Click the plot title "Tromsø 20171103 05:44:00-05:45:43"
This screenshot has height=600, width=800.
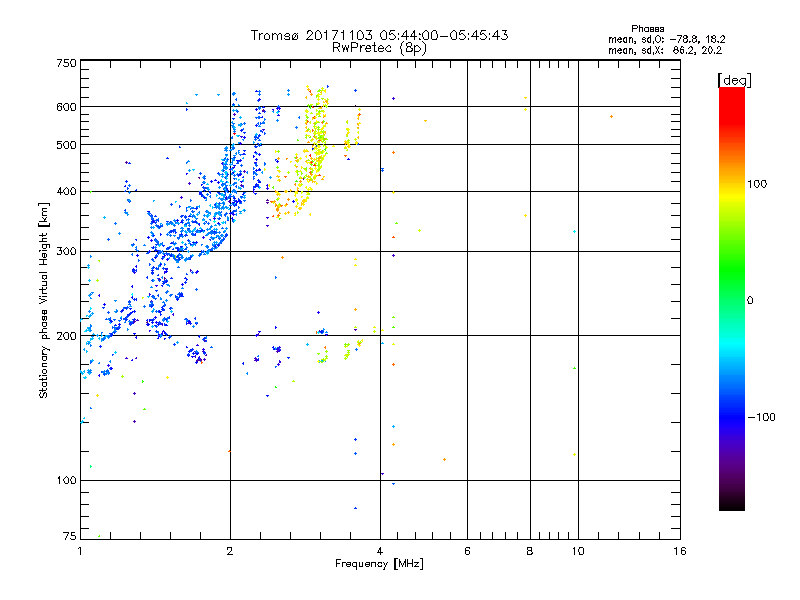pyautogui.click(x=379, y=35)
